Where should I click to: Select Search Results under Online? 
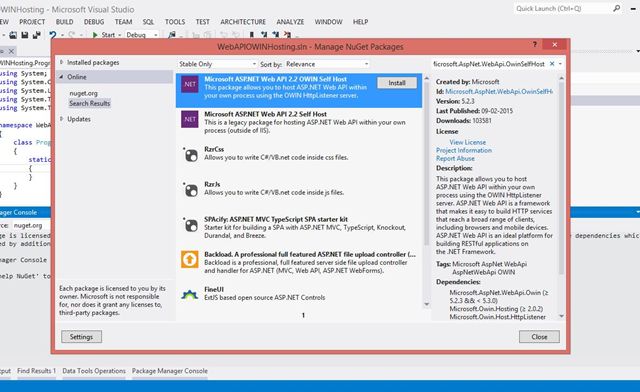(89, 103)
